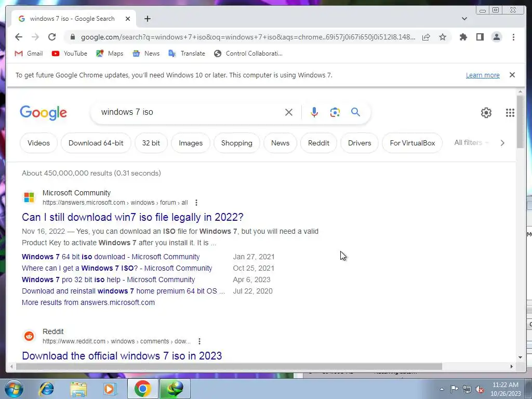Viewport: 532px width, 399px height.
Task: View site information padlock
Action: (x=73, y=37)
